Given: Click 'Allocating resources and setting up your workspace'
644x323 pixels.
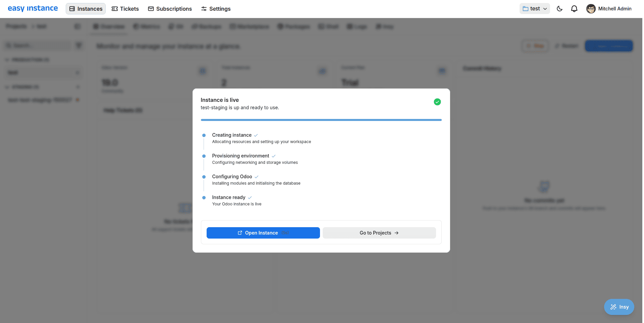Looking at the screenshot, I should (x=262, y=142).
